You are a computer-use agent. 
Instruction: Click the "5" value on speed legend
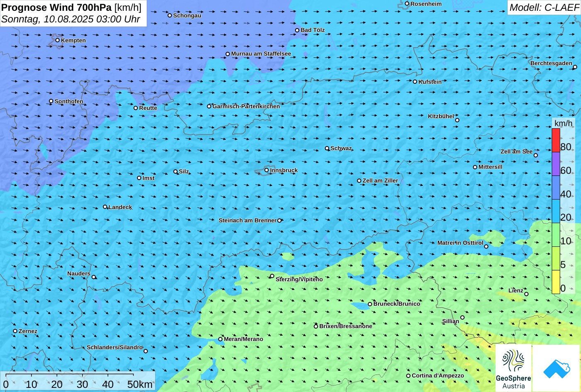[563, 265]
